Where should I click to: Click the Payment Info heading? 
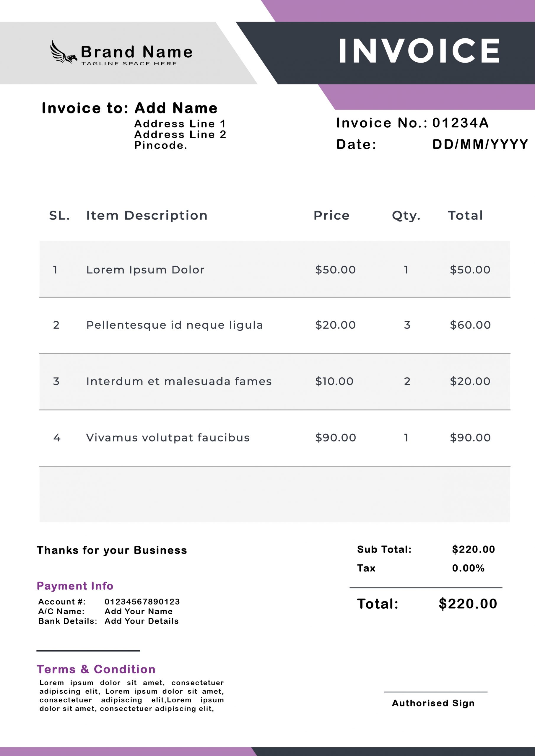pyautogui.click(x=75, y=586)
